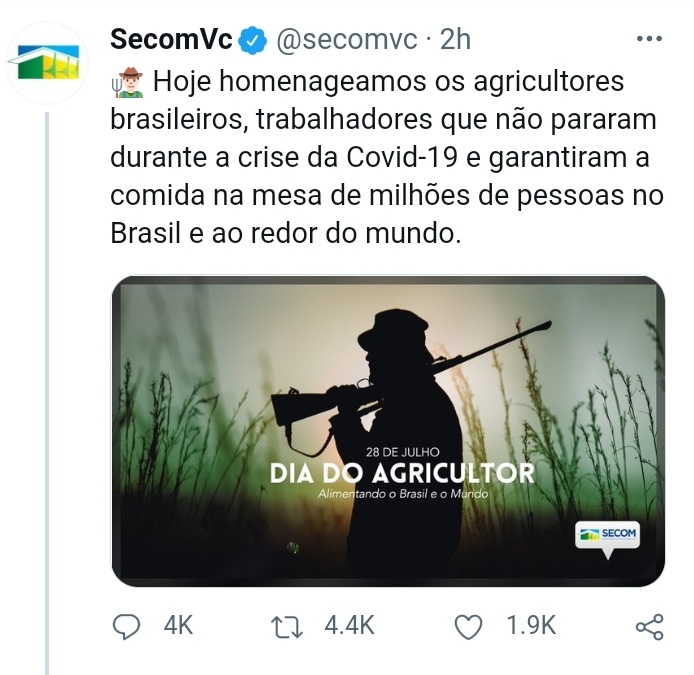This screenshot has height=675, width=694.
Task: Open the Dia do Agricultor image
Action: (388, 431)
